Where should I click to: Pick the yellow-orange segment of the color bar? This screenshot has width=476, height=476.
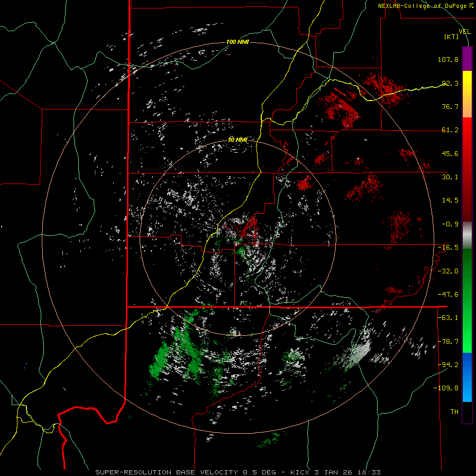tap(467, 94)
